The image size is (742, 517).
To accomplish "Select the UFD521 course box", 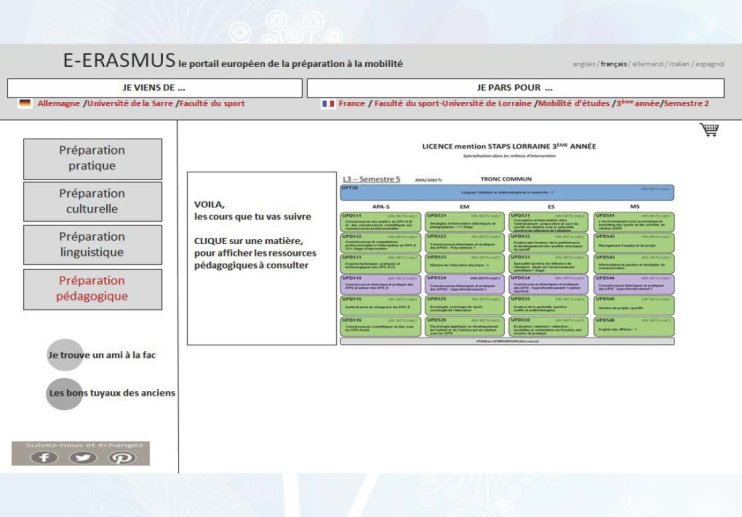I will [464, 222].
